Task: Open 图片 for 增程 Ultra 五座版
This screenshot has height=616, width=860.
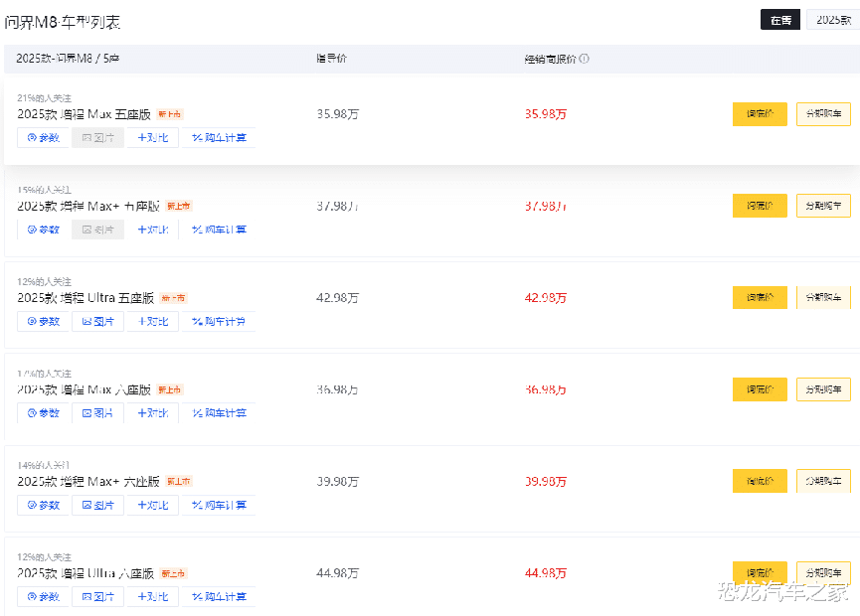Action: pyautogui.click(x=97, y=322)
